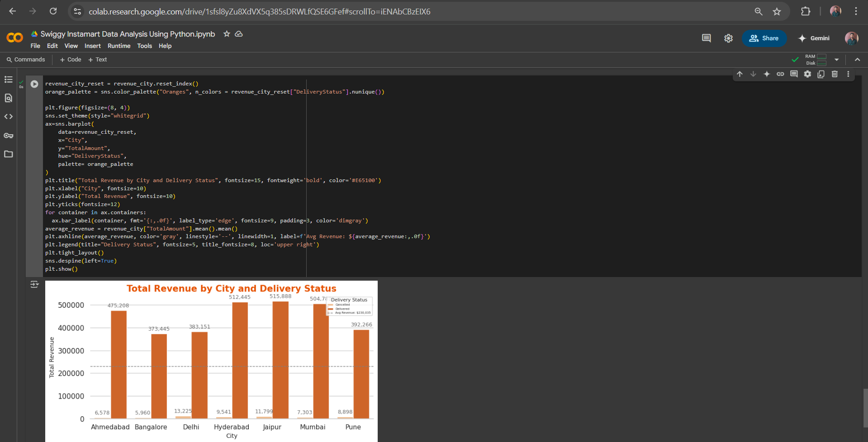Open the Files folder icon in sidebar
This screenshot has width=868, height=442.
(x=9, y=154)
